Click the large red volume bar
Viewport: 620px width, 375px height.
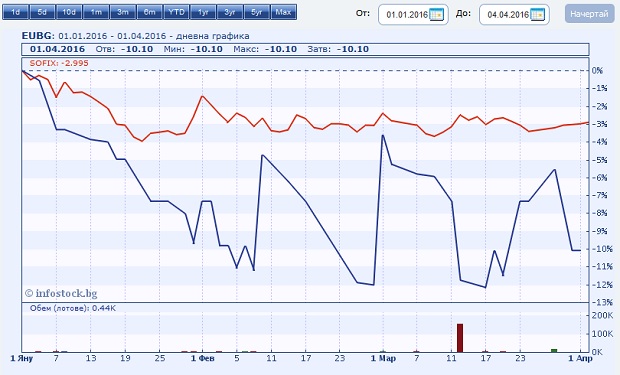tap(460, 338)
